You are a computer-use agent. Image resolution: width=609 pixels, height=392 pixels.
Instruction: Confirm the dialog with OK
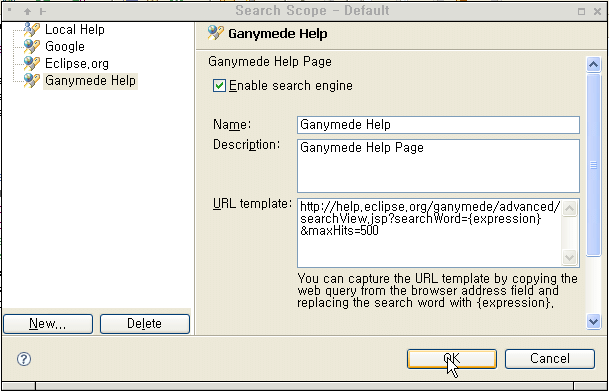coord(452,359)
